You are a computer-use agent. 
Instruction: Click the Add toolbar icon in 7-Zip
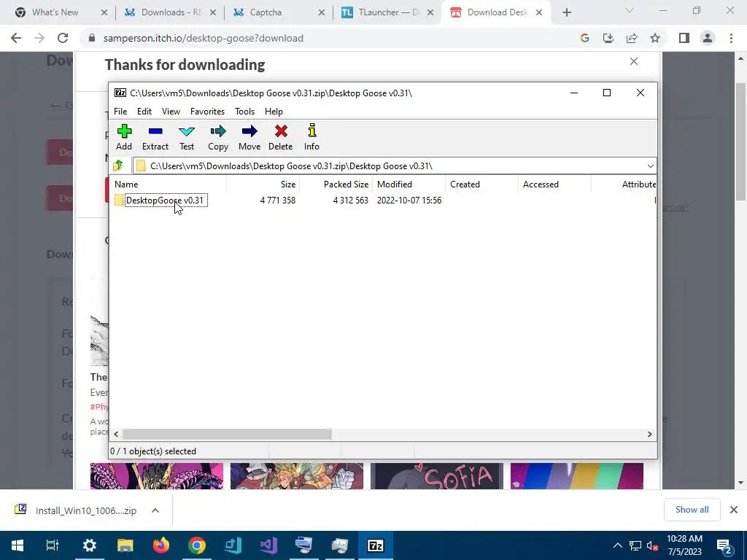click(124, 138)
